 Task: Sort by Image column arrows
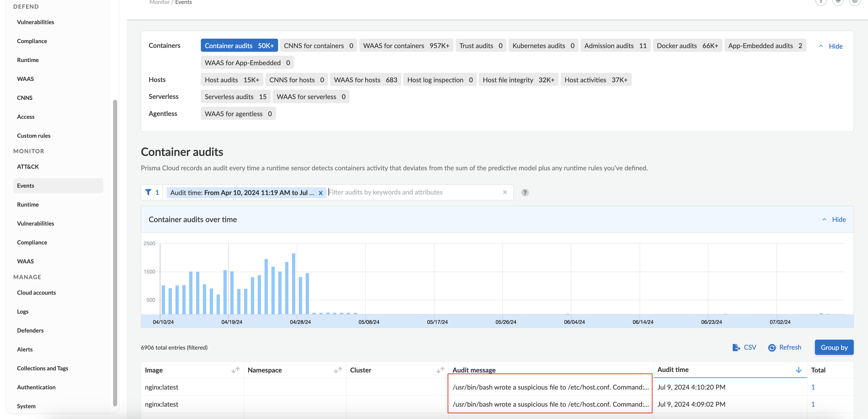point(235,370)
